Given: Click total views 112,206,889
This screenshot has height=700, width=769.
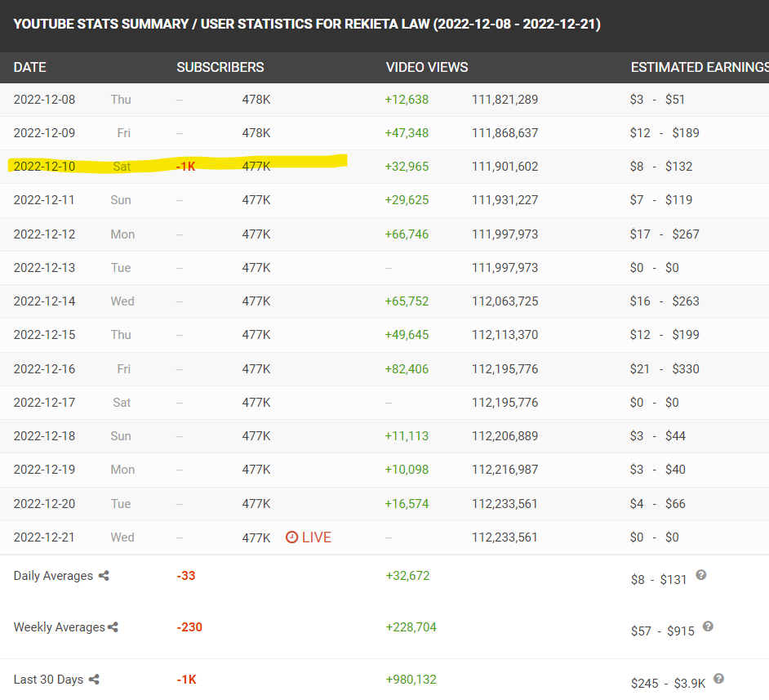Looking at the screenshot, I should tap(505, 436).
